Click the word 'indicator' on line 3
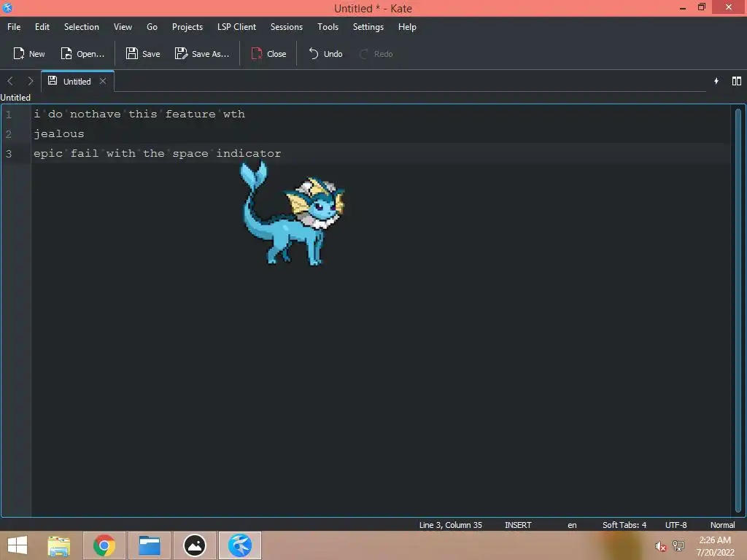747x560 pixels. click(249, 153)
